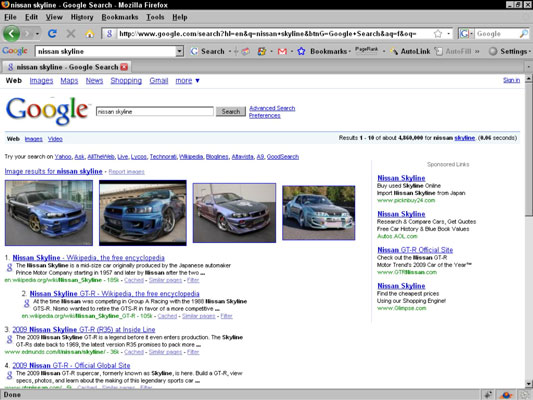The width and height of the screenshot is (533, 400).
Task: Click the first blue Skyline image thumbnail
Action: (49, 213)
